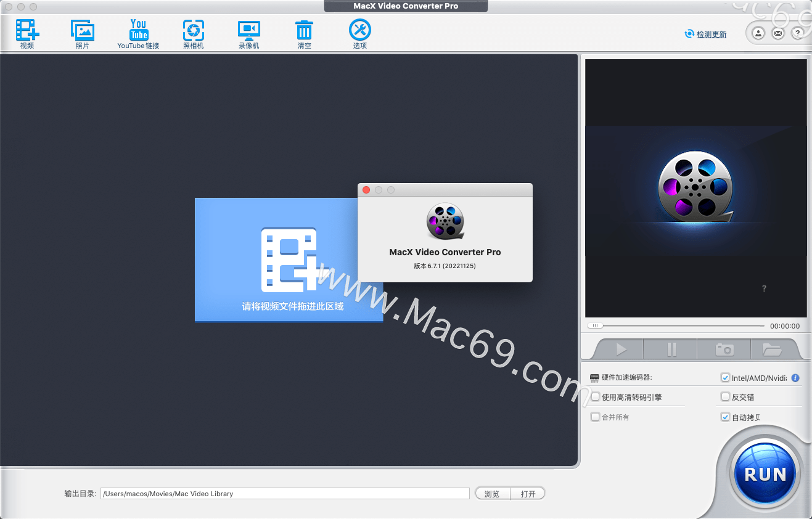
Task: Click the 检测更新 check update link
Action: coord(711,35)
